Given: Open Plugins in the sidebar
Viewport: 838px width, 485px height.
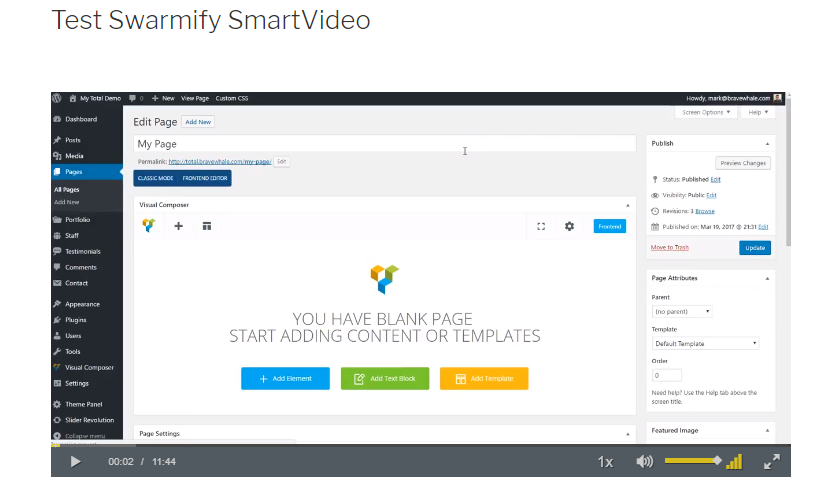Looking at the screenshot, I should (x=75, y=320).
